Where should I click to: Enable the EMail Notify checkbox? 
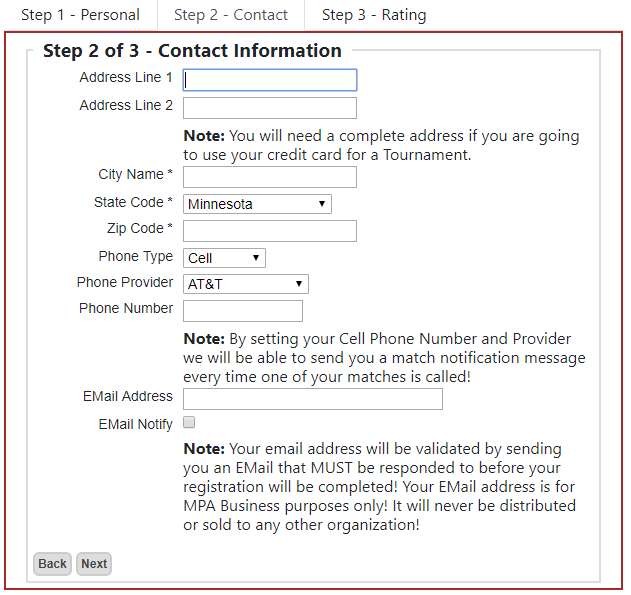(x=189, y=423)
